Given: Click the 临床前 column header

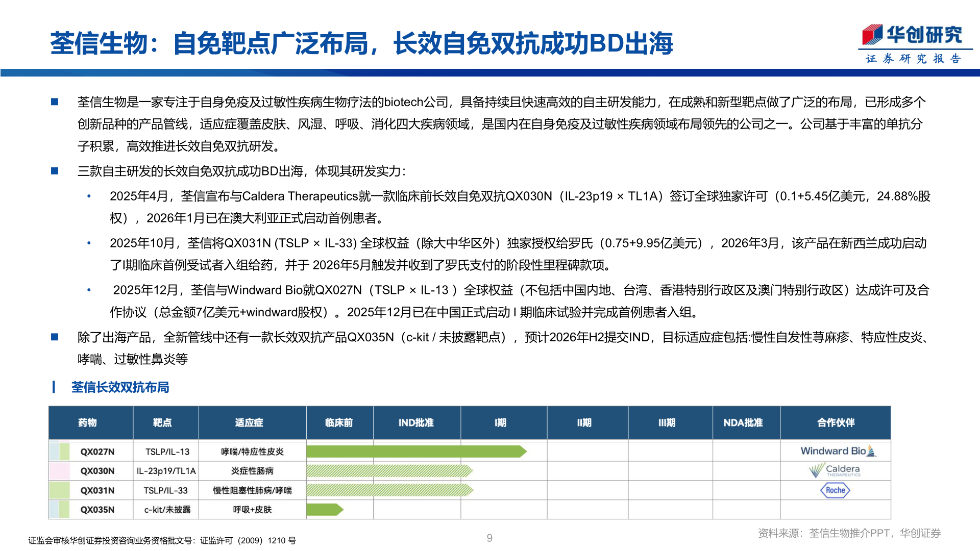Looking at the screenshot, I should [340, 422].
